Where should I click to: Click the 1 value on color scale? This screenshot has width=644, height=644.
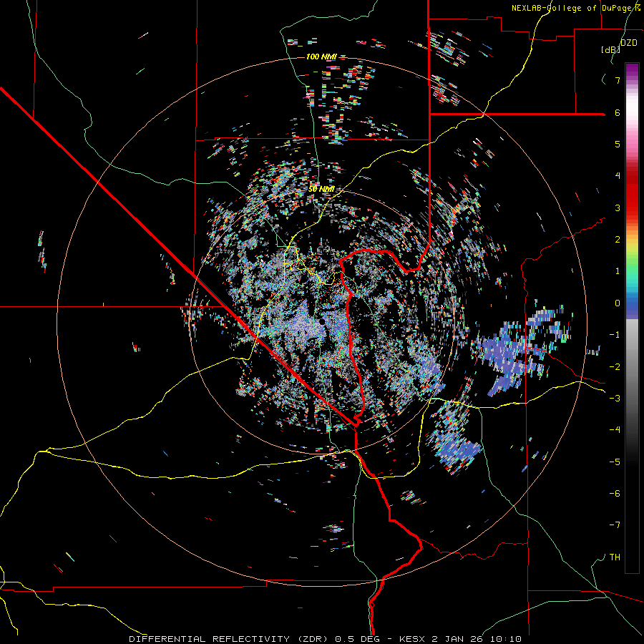tap(618, 271)
